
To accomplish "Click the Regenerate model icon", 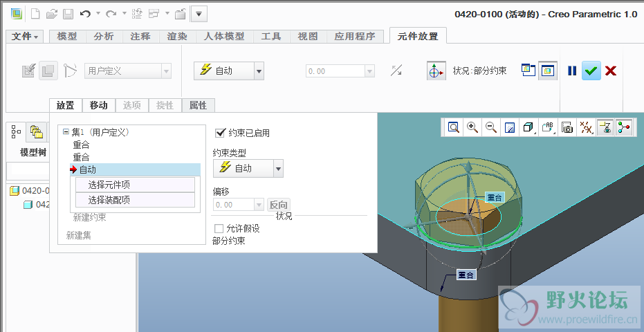I will click(x=137, y=14).
